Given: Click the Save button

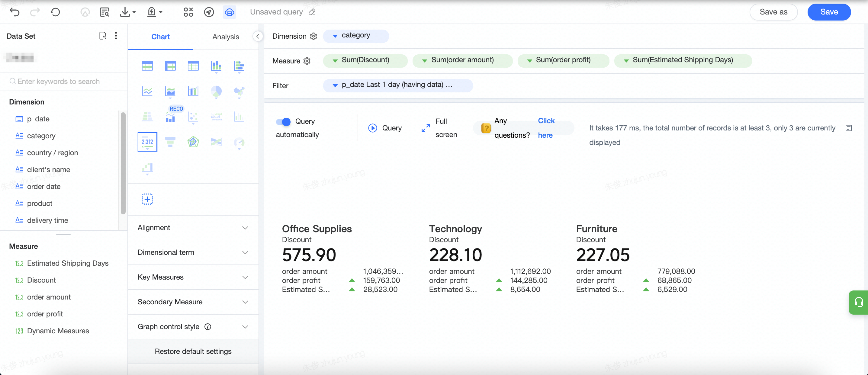Looking at the screenshot, I should [829, 12].
